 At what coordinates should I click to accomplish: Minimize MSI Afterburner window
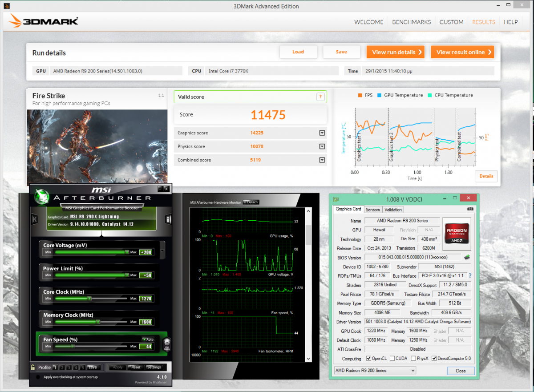tap(160, 189)
